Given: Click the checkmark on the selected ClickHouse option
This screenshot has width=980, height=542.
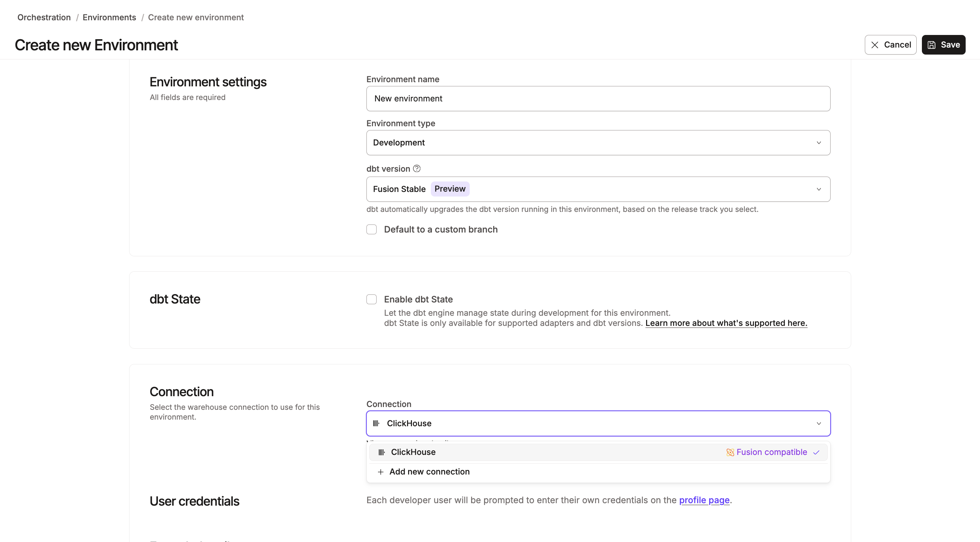Looking at the screenshot, I should pos(816,452).
